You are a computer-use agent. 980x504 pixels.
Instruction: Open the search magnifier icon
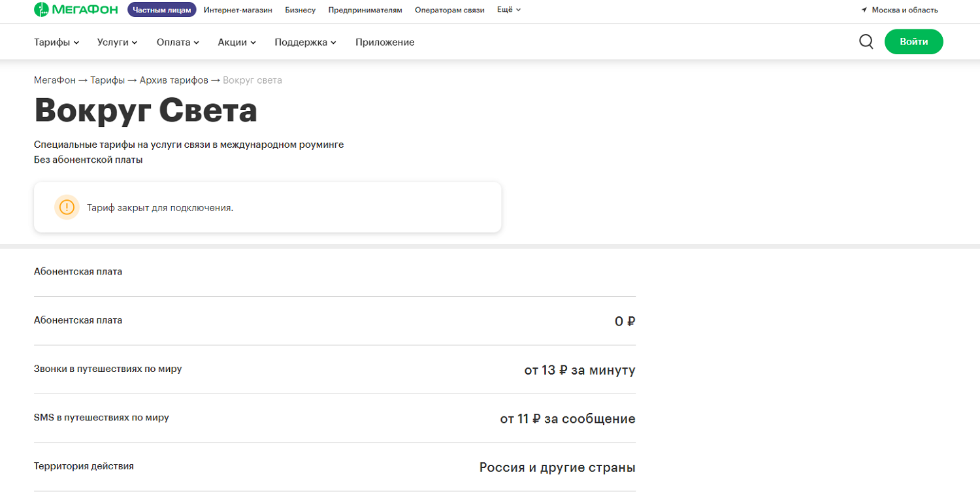click(866, 42)
